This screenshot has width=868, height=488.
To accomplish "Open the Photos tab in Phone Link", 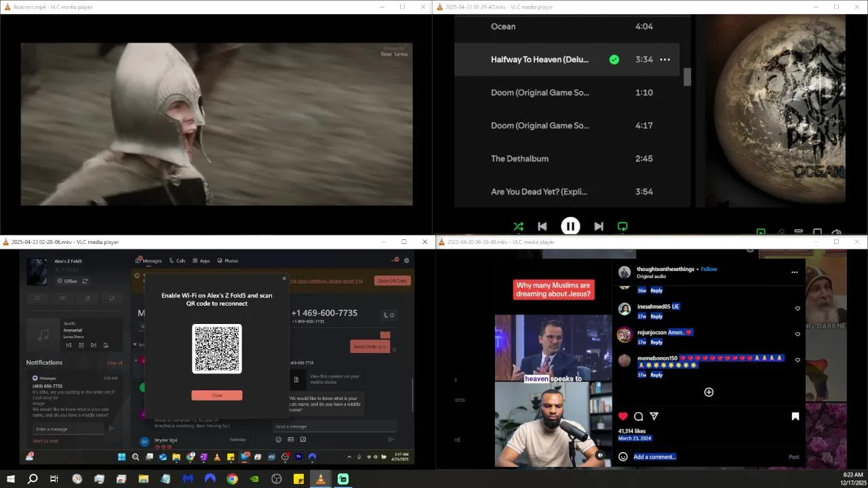I will coord(228,261).
